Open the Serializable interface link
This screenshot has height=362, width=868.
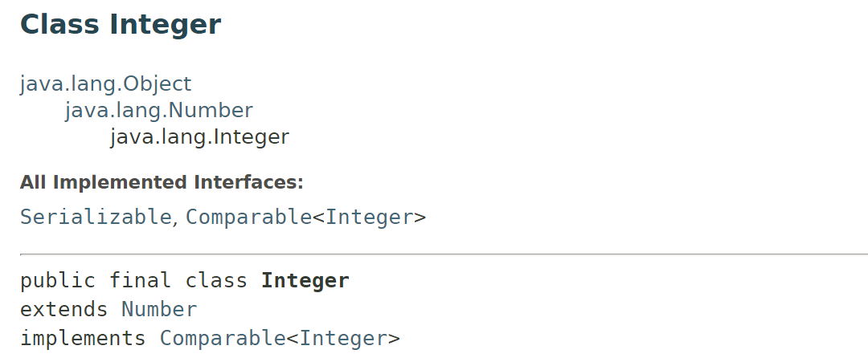coord(96,217)
